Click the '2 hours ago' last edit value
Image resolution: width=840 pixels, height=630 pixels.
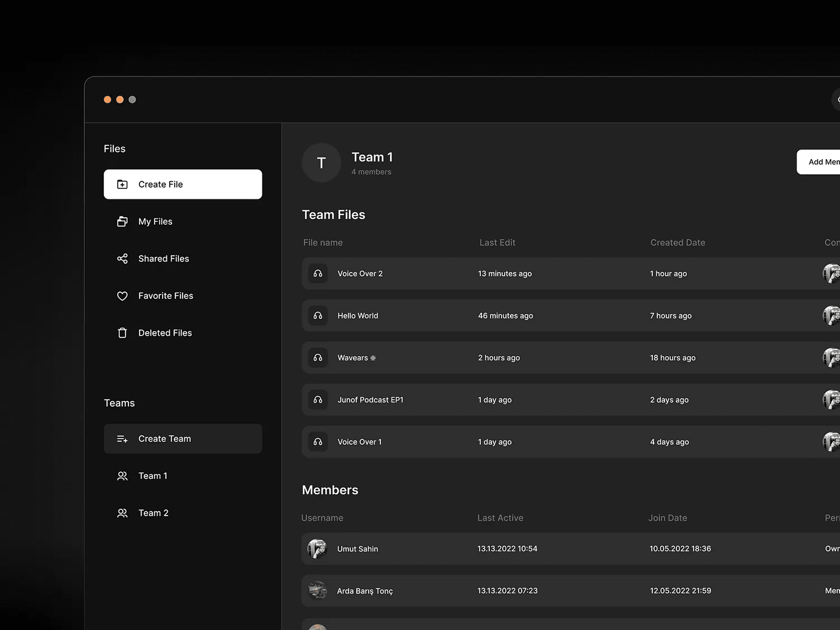499,358
